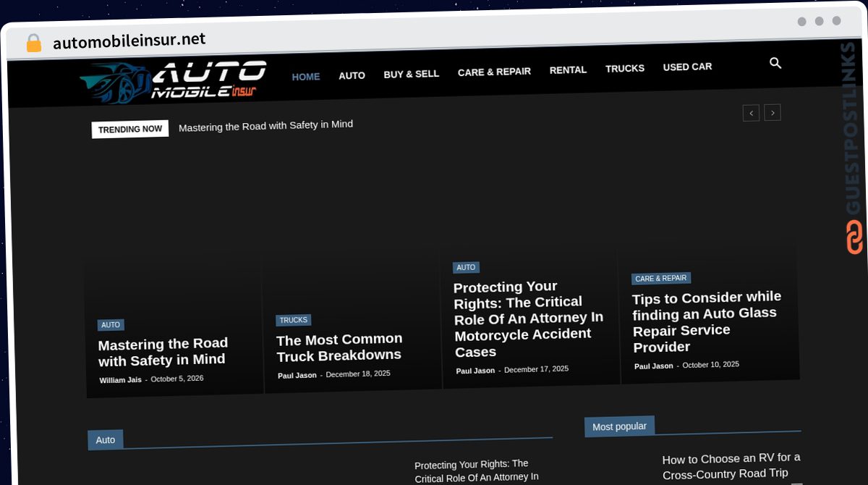Click date December 17, 2025
Screen dimensions: 868x485
tap(536, 369)
